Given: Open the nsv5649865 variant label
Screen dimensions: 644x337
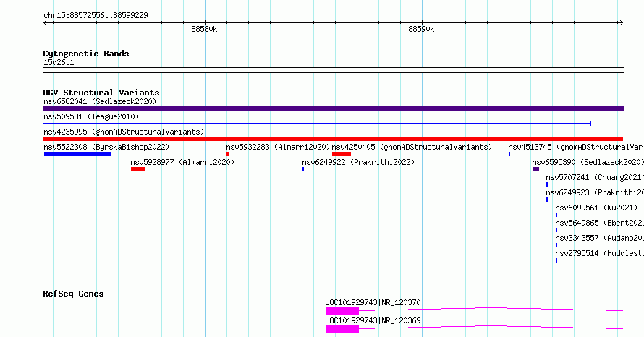Looking at the screenshot, I should (x=600, y=223).
